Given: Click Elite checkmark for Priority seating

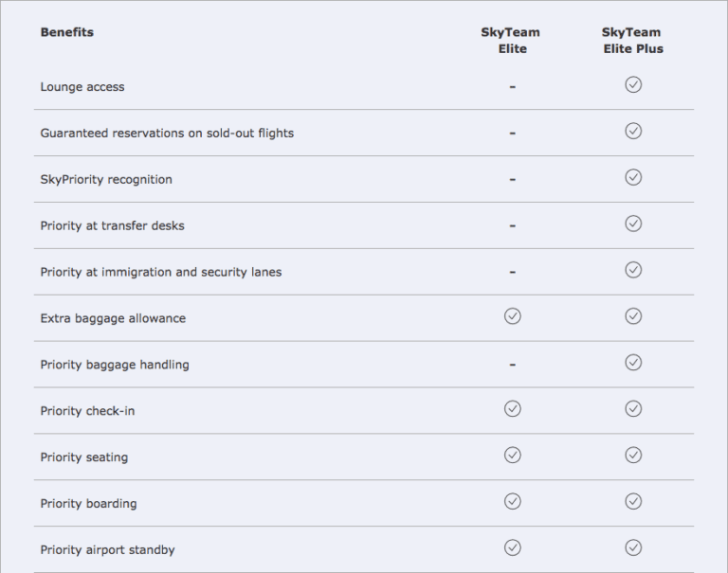Looking at the screenshot, I should coord(513,456).
